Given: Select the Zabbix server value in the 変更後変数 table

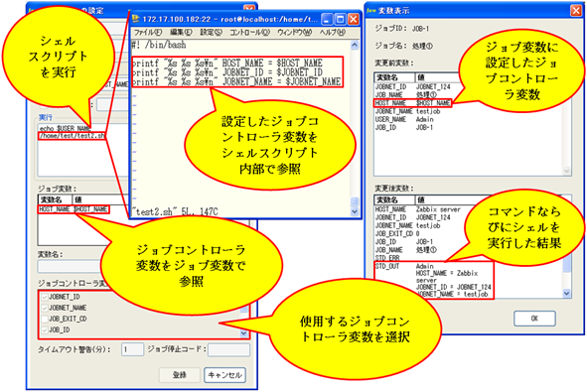Looking at the screenshot, I should (x=438, y=209).
